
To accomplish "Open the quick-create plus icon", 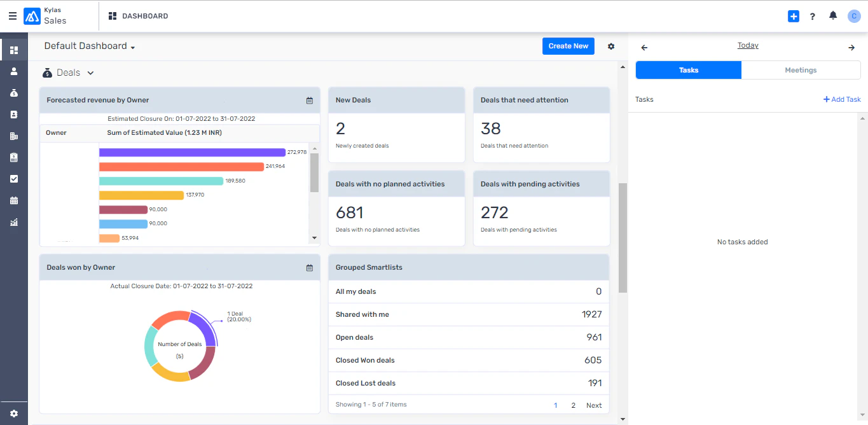I will (793, 16).
